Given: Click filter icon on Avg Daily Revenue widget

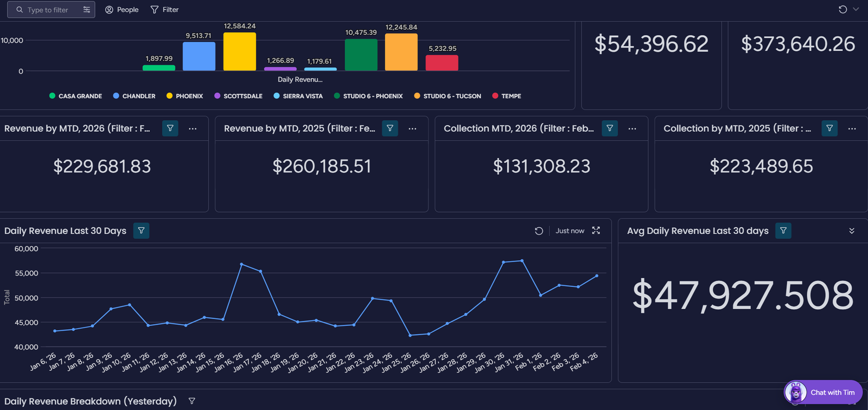Looking at the screenshot, I should click(x=783, y=231).
